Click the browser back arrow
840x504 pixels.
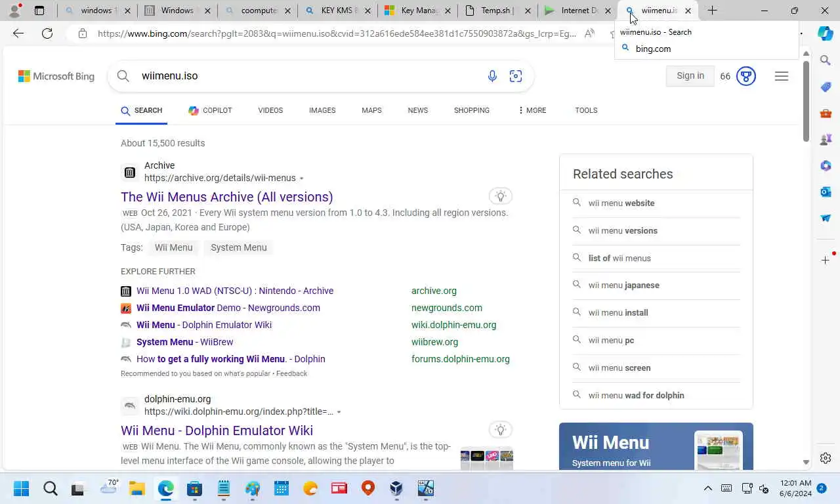[x=18, y=33]
